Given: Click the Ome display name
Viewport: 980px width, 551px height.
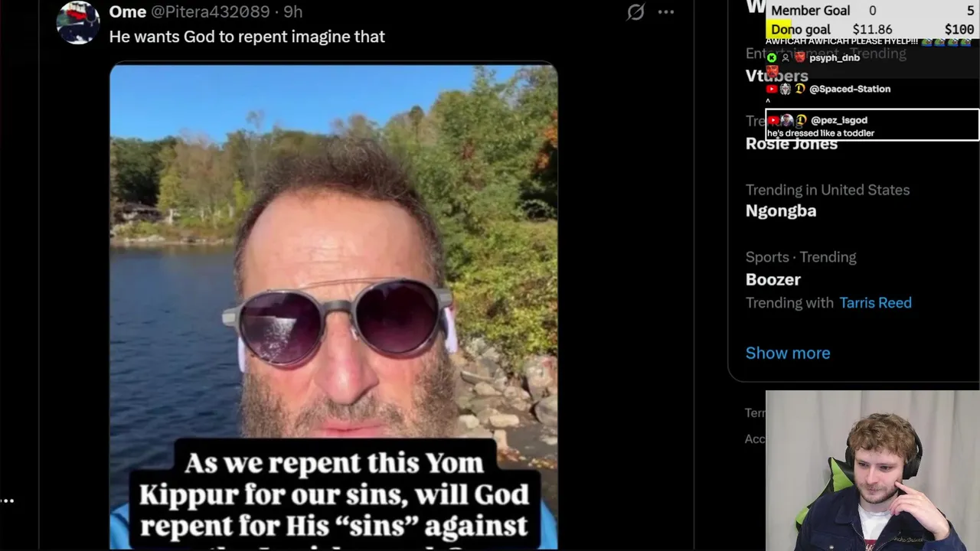Looking at the screenshot, I should click(128, 11).
